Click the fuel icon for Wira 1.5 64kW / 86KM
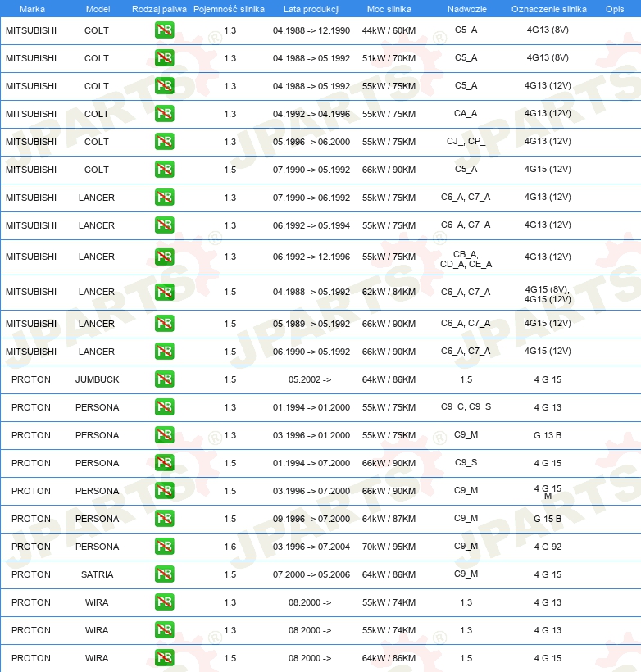641x672 pixels. pyautogui.click(x=165, y=658)
